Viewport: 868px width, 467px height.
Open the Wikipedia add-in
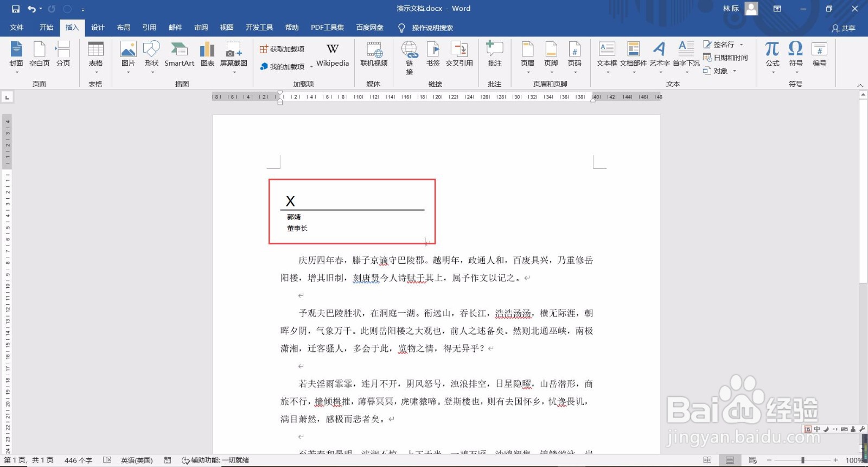[x=333, y=55]
